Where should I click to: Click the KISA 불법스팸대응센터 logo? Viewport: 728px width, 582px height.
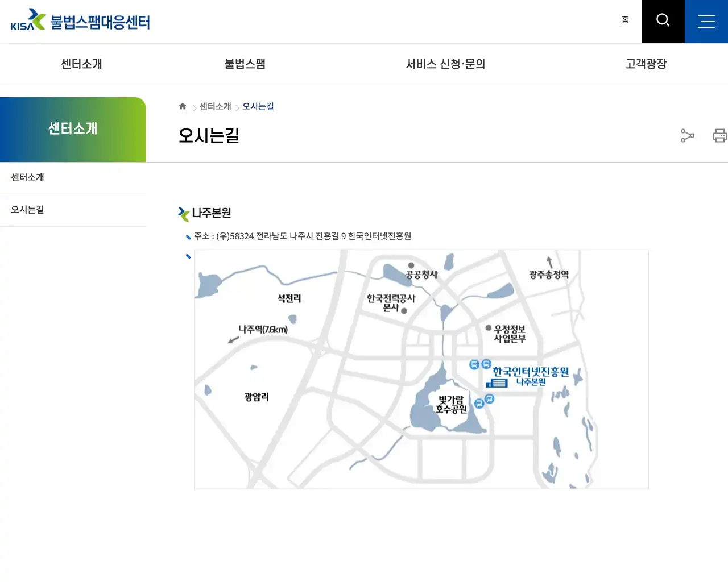tap(80, 20)
